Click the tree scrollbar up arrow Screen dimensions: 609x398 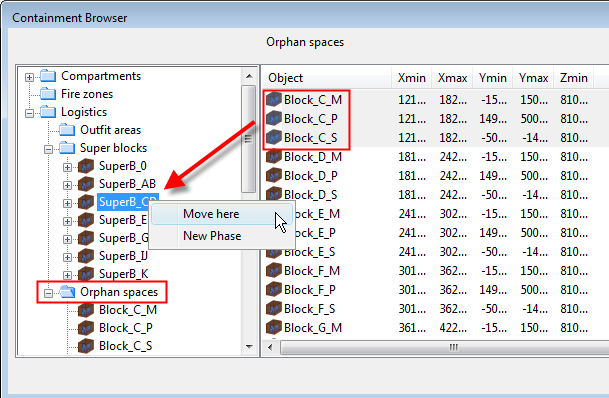(249, 76)
